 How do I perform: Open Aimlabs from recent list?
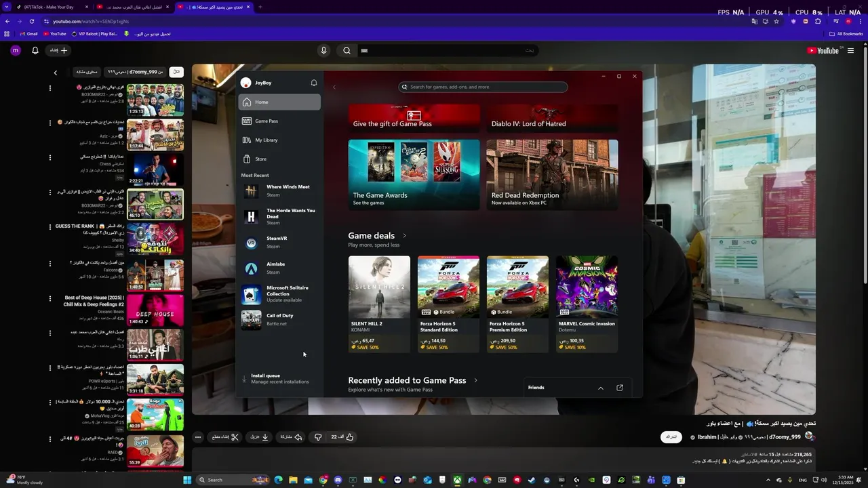tap(279, 268)
